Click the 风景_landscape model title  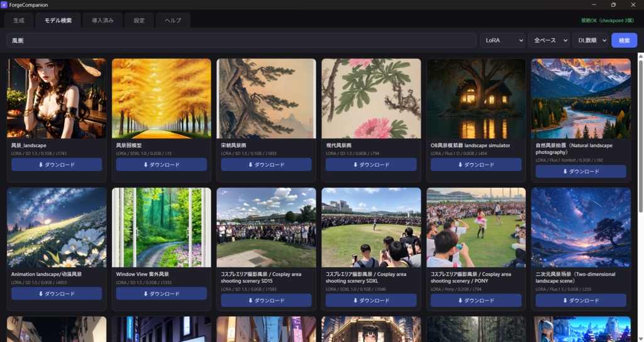[x=29, y=145]
